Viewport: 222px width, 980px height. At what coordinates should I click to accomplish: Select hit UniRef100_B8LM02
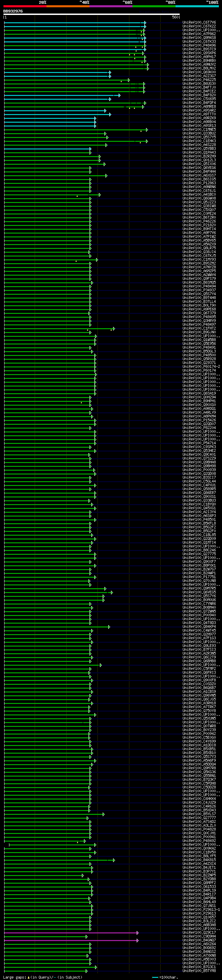(x=199, y=68)
